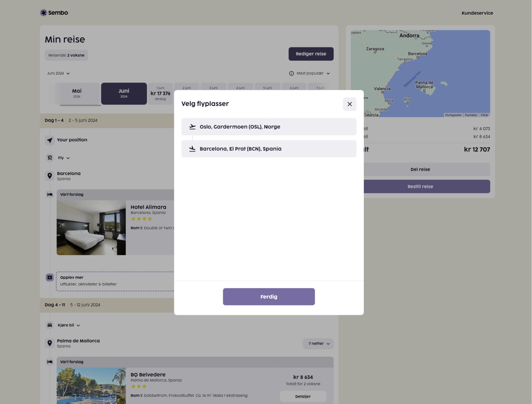Open the Opplev mer activities box
Screen dimensions: 532x404
tap(115, 281)
